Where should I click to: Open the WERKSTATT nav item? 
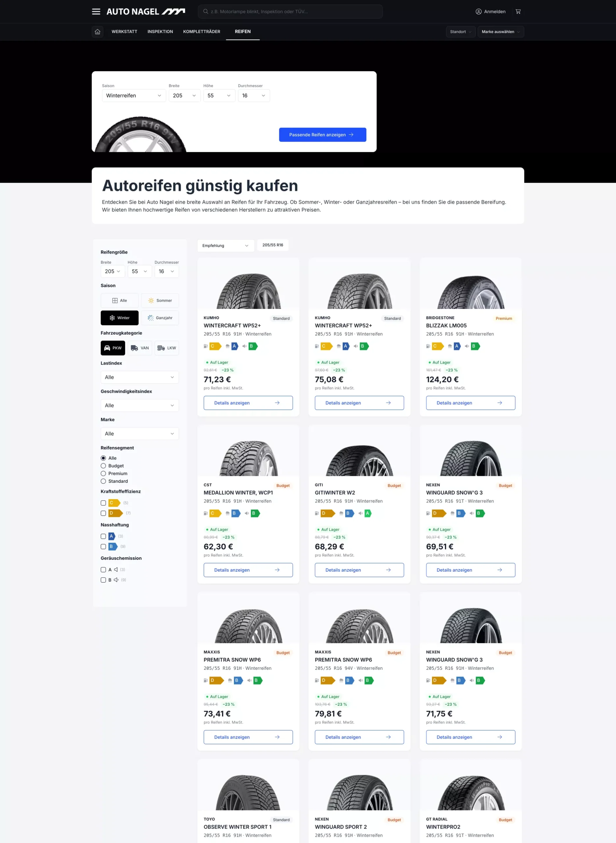(125, 32)
